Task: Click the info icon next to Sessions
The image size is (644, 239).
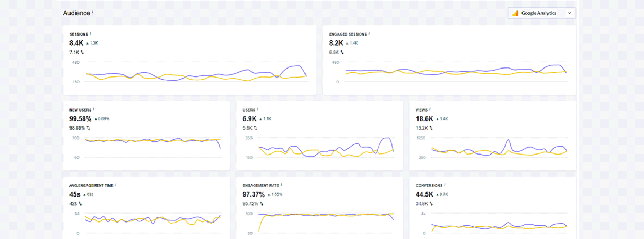Action: click(90, 33)
